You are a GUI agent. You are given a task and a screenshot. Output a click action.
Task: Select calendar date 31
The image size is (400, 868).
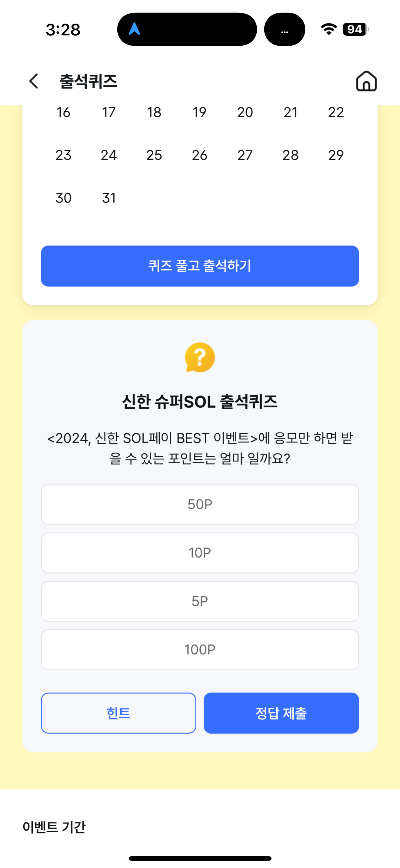[109, 198]
